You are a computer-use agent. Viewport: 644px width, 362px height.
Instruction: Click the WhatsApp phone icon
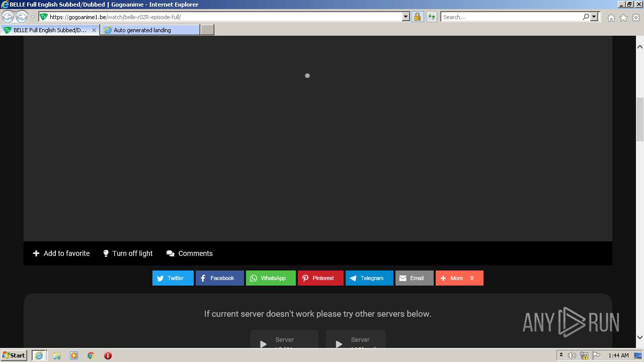(x=254, y=278)
